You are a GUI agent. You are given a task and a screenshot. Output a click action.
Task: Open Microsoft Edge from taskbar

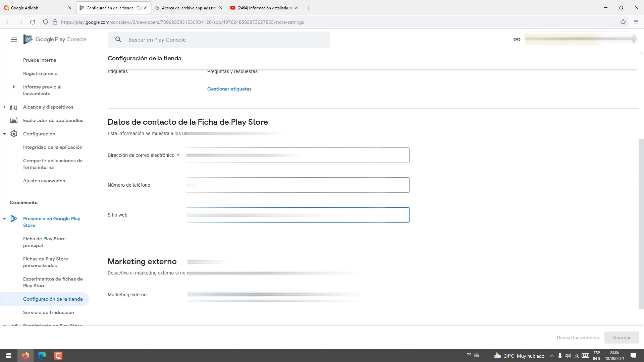[42, 355]
